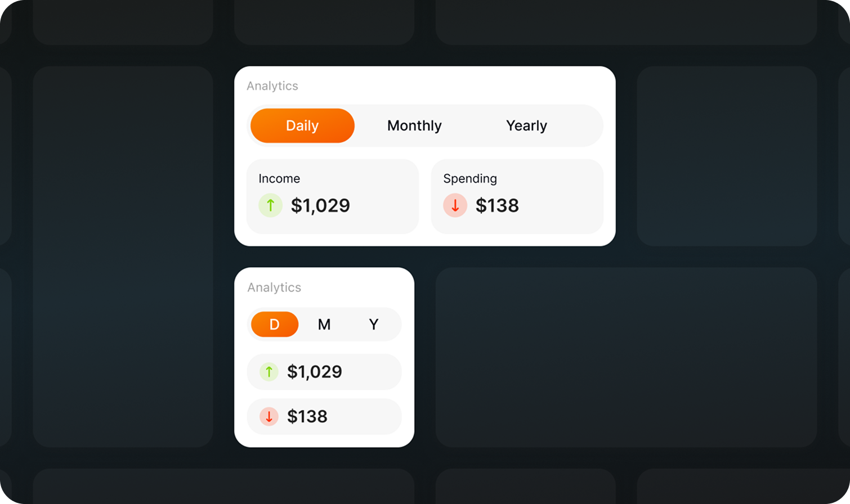Click the Income label text
The height and width of the screenshot is (504, 850).
point(279,178)
